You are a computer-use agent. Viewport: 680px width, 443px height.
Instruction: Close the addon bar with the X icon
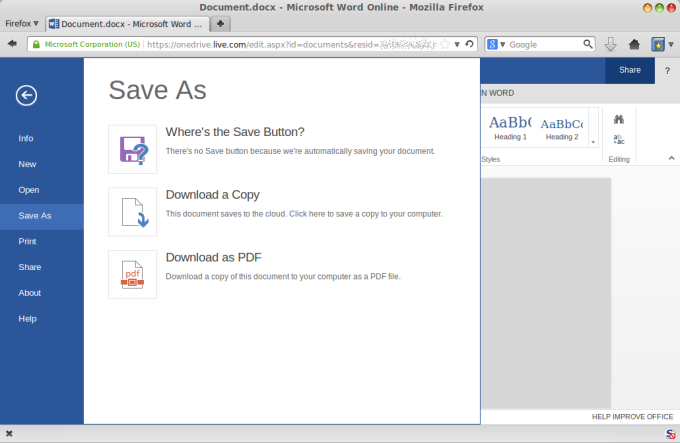point(9,433)
